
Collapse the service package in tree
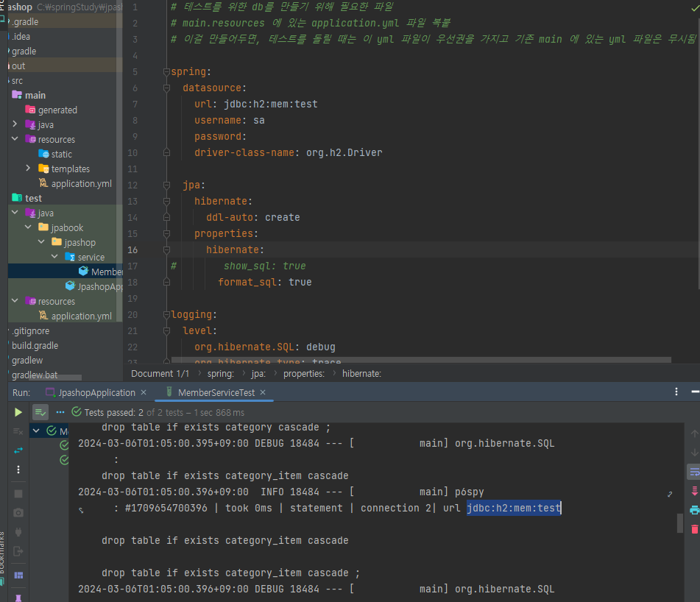click(54, 257)
